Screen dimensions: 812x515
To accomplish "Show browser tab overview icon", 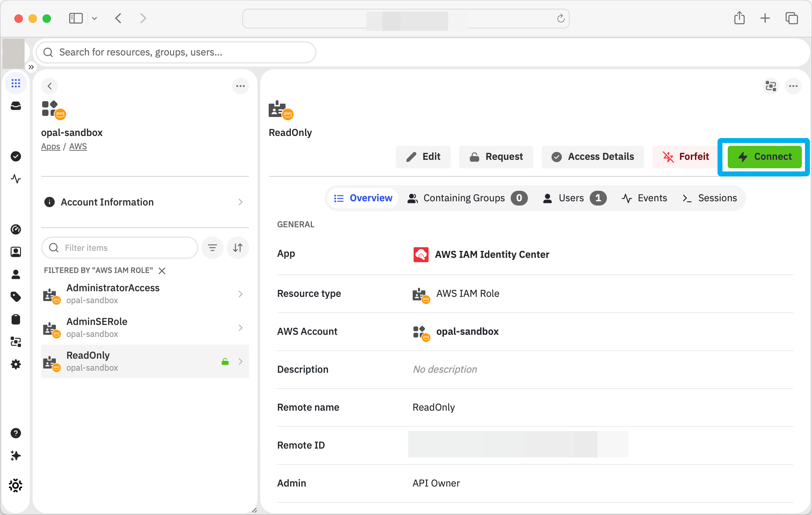I will click(x=792, y=18).
